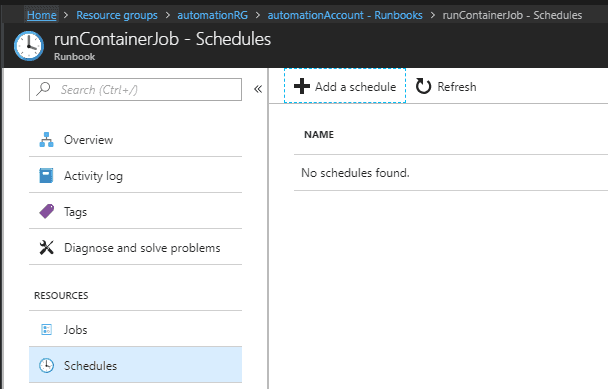Open Activity log menu item

[135, 175]
